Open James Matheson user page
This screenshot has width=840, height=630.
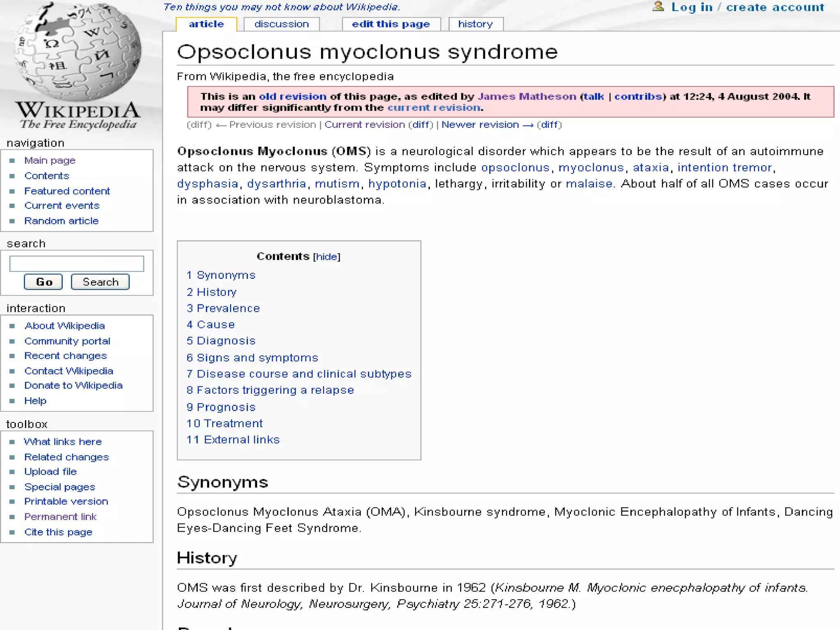tap(527, 96)
